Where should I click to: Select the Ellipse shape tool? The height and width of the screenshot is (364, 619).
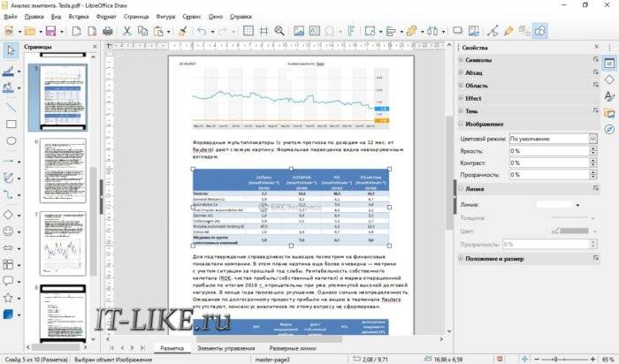(11, 141)
